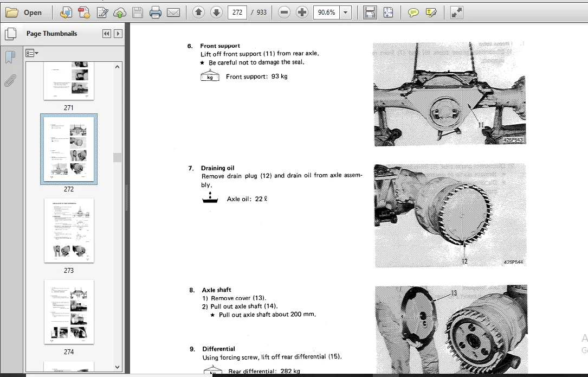The width and height of the screenshot is (588, 377).
Task: Go to next page with down arrow
Action: [216, 12]
